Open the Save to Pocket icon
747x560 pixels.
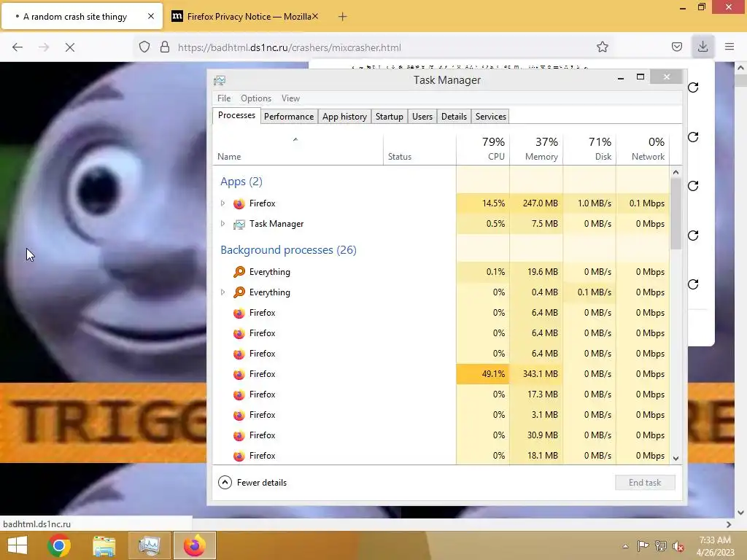click(x=676, y=47)
